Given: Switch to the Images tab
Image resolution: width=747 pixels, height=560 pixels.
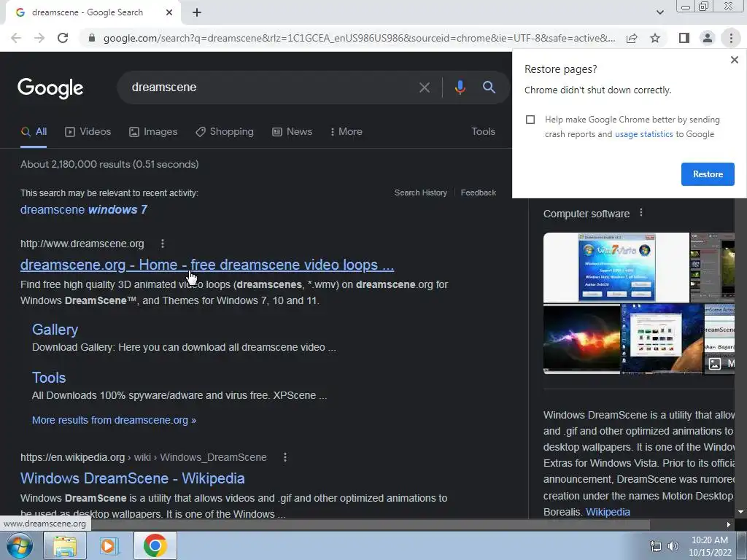Looking at the screenshot, I should 153,132.
